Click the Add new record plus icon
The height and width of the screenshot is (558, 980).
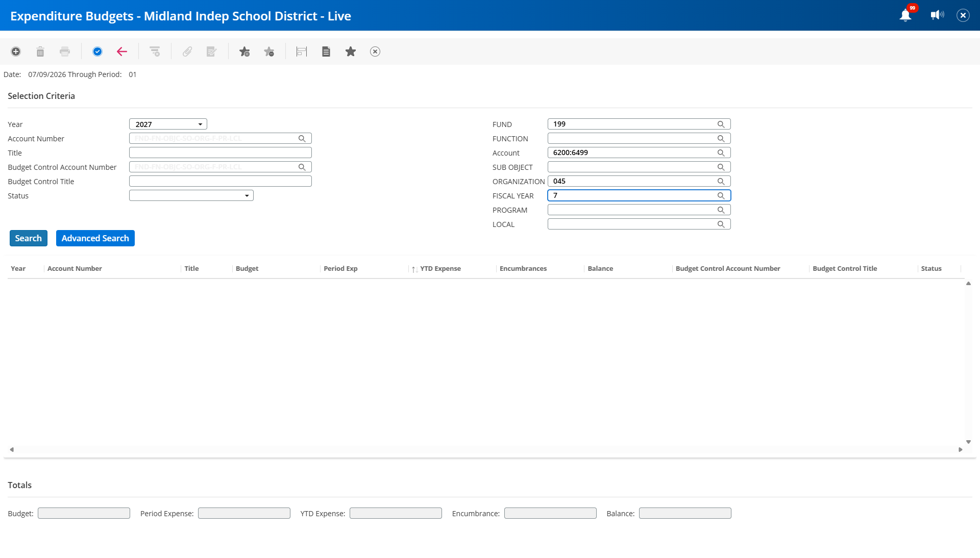click(x=16, y=52)
